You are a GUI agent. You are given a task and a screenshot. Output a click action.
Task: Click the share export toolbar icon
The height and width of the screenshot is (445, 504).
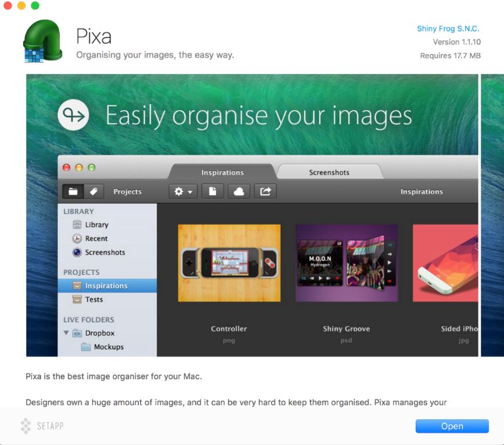[x=265, y=191]
